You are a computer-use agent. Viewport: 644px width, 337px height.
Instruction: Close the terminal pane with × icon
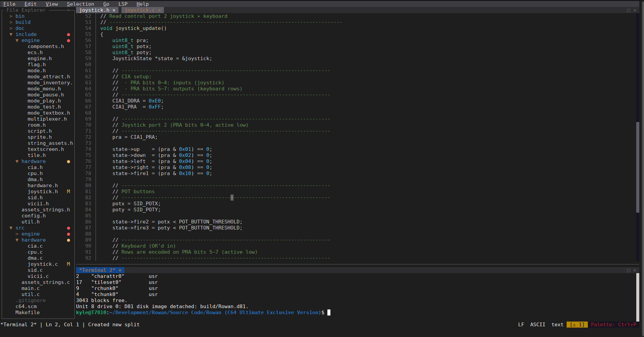[x=635, y=270]
